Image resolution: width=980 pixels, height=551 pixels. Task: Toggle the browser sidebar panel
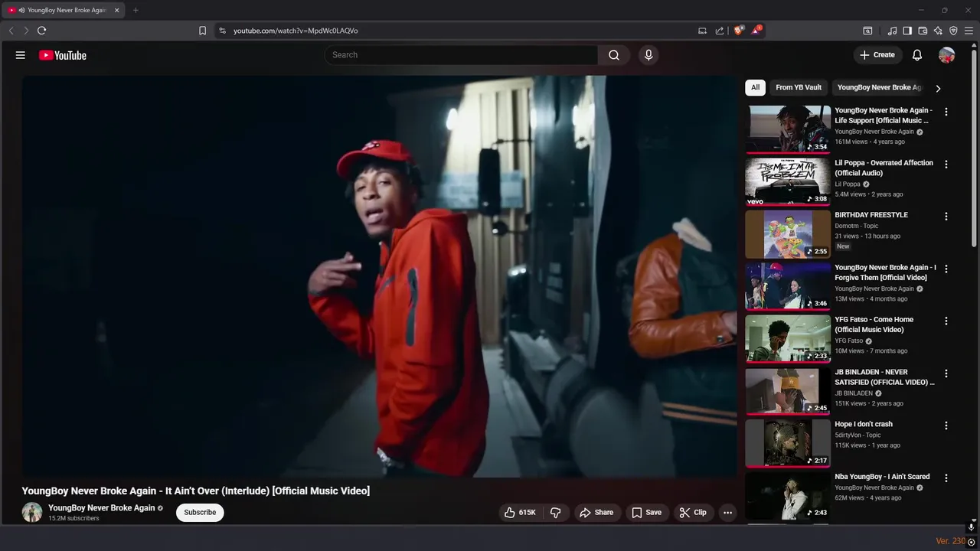click(x=907, y=31)
